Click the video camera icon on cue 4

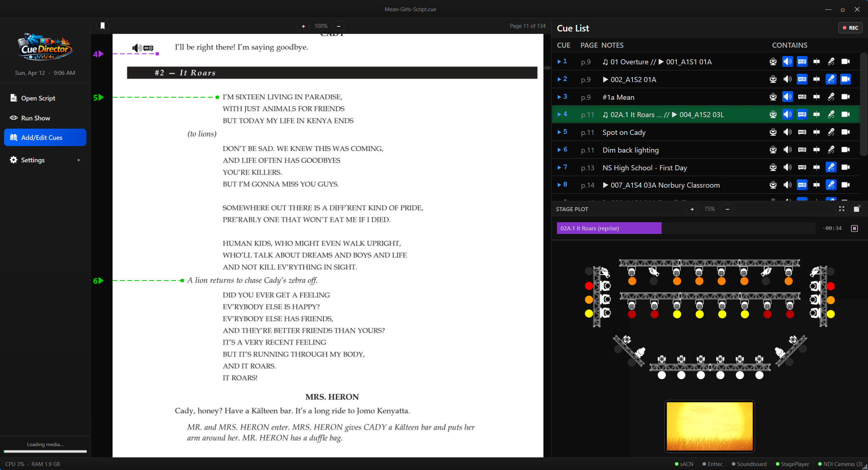846,114
